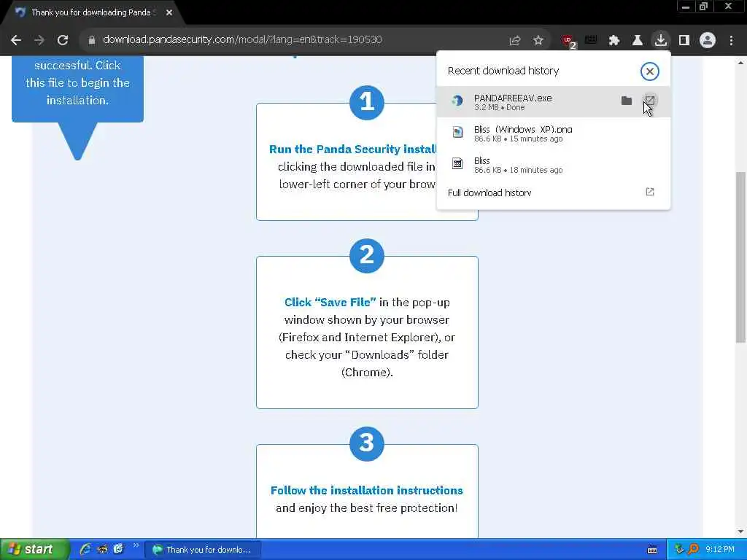The width and height of the screenshot is (747, 560).
Task: Open the Chrome three-dot menu
Action: coord(731,41)
